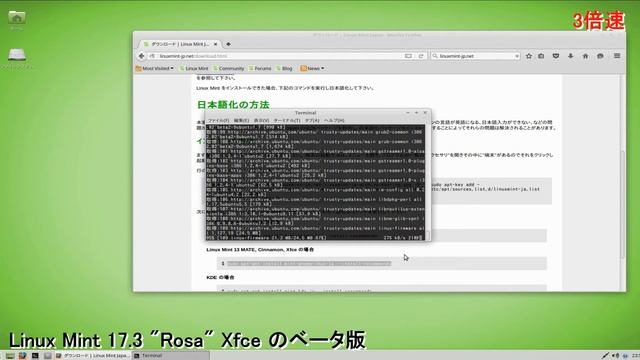Image resolution: width=640 pixels, height=360 pixels.
Task: Click the highlighted apt-get command line
Action: [309, 264]
